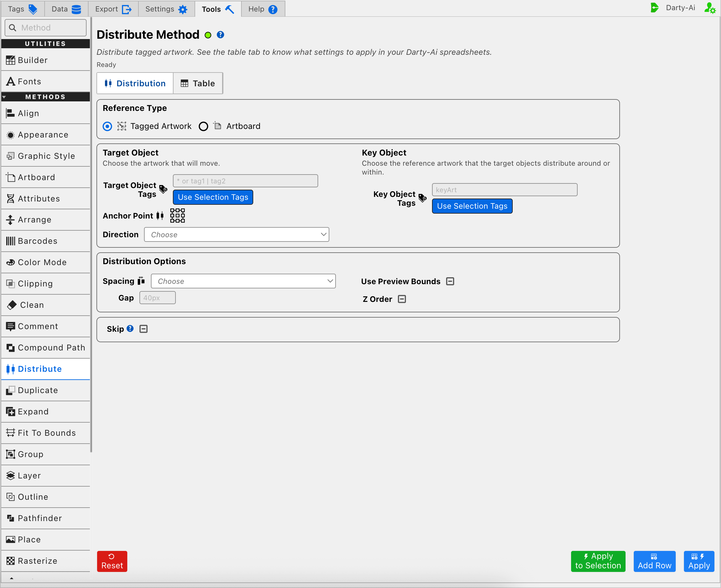
Task: Select the Arrange method
Action: coord(46,220)
